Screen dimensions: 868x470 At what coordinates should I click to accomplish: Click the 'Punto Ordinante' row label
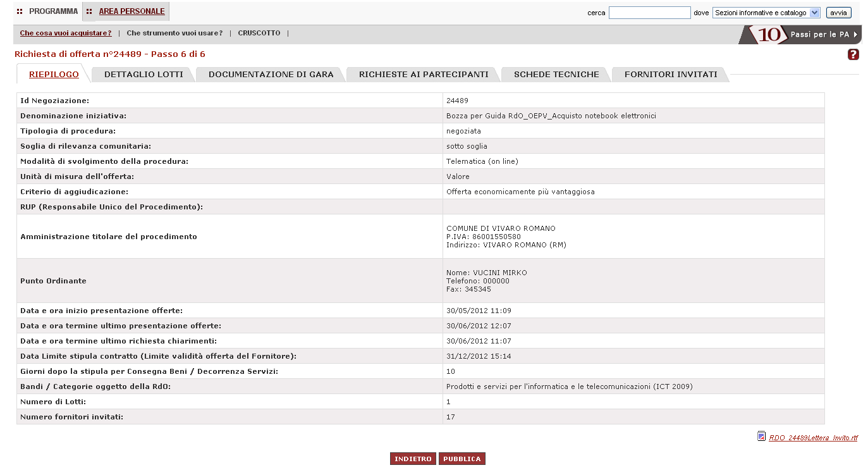[x=53, y=281]
